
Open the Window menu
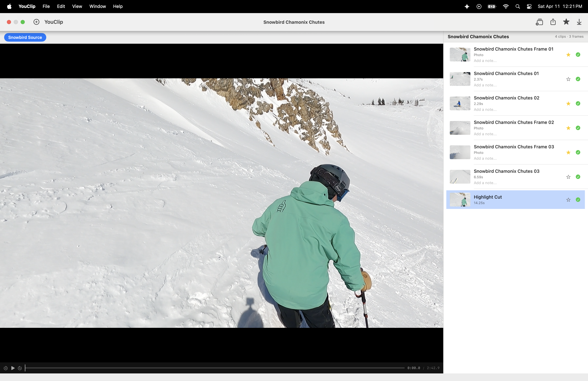(x=97, y=6)
